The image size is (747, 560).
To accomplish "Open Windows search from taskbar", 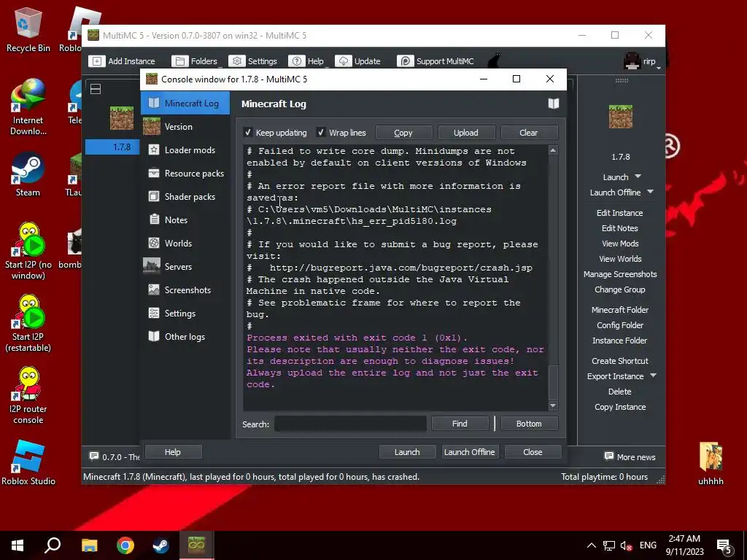I will tap(53, 545).
